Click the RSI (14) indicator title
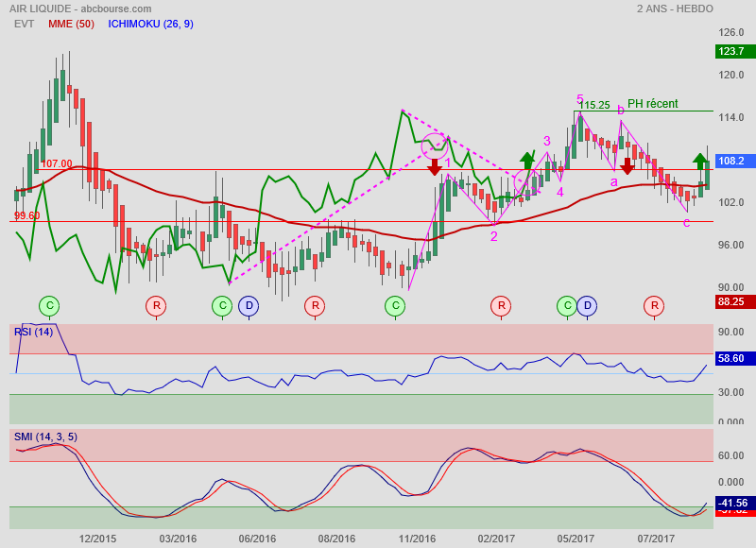The height and width of the screenshot is (548, 756). (x=33, y=331)
